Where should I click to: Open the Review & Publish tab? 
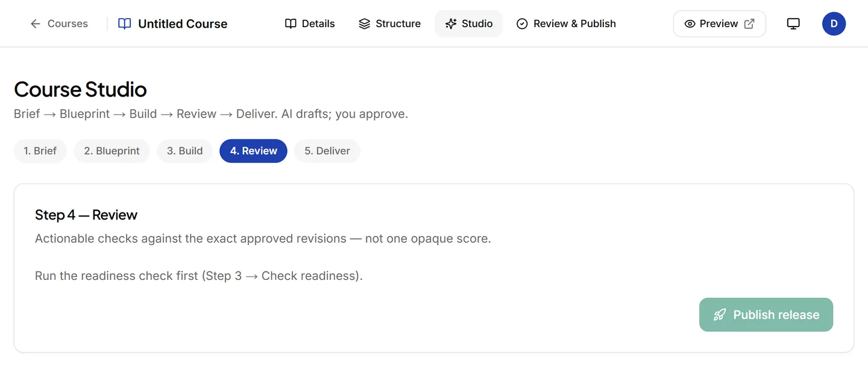(x=567, y=24)
